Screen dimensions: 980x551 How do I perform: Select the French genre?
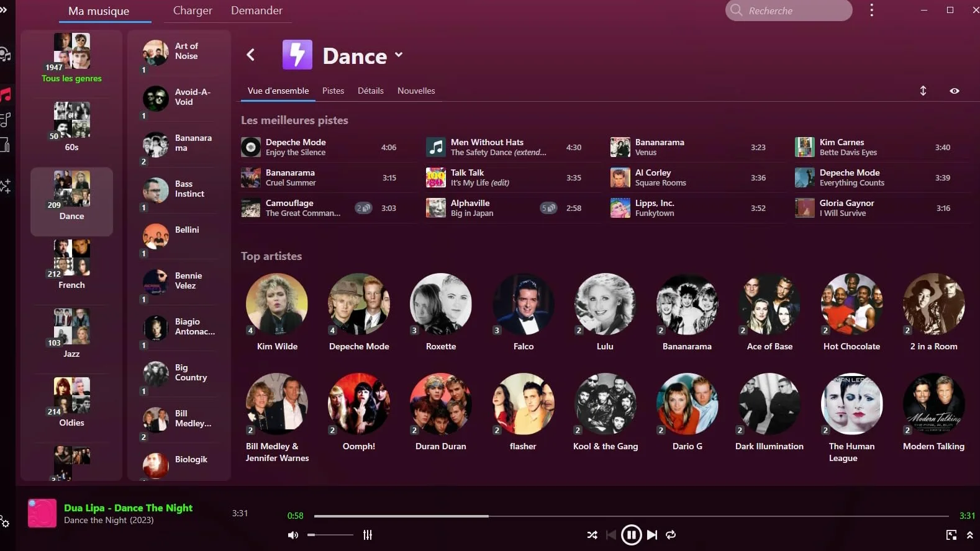click(71, 265)
